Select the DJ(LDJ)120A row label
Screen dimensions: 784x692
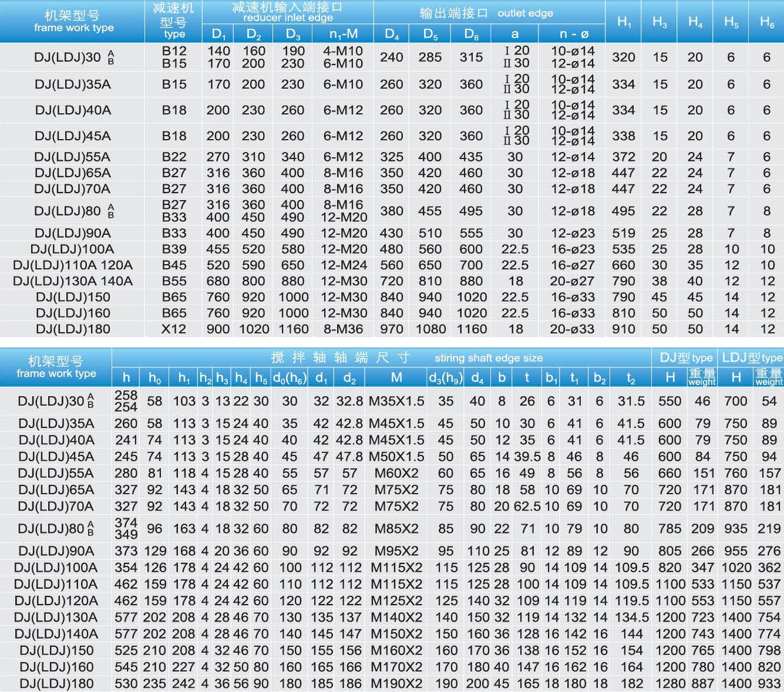[56, 601]
